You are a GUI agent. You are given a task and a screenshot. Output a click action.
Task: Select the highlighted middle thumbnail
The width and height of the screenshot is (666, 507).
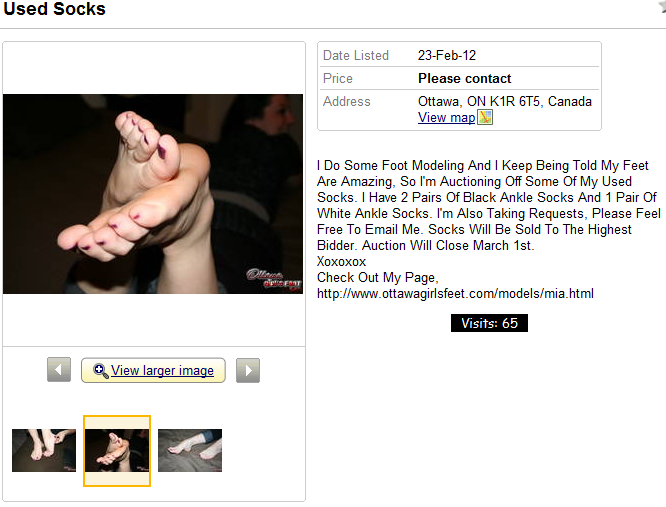(x=117, y=451)
